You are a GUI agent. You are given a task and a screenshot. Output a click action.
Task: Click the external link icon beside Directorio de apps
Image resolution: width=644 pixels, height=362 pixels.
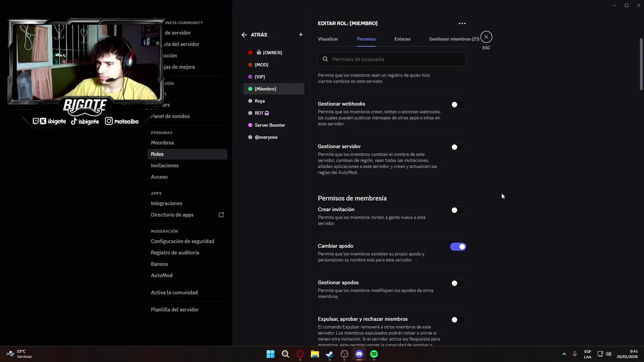pos(221,215)
